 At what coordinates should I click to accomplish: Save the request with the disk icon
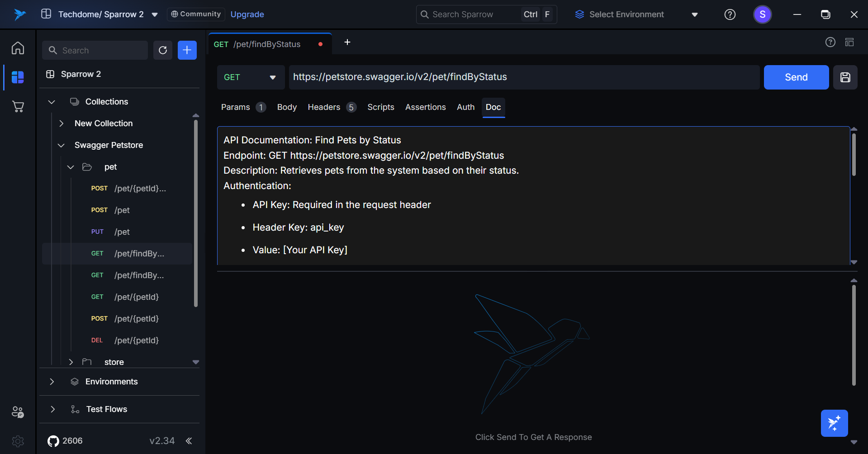845,77
